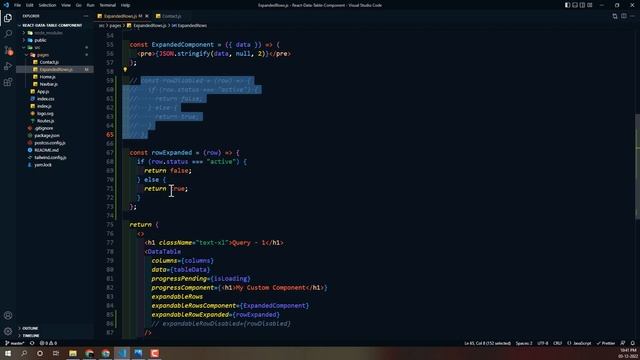Open Home.js in the Explorer tree

(47, 77)
